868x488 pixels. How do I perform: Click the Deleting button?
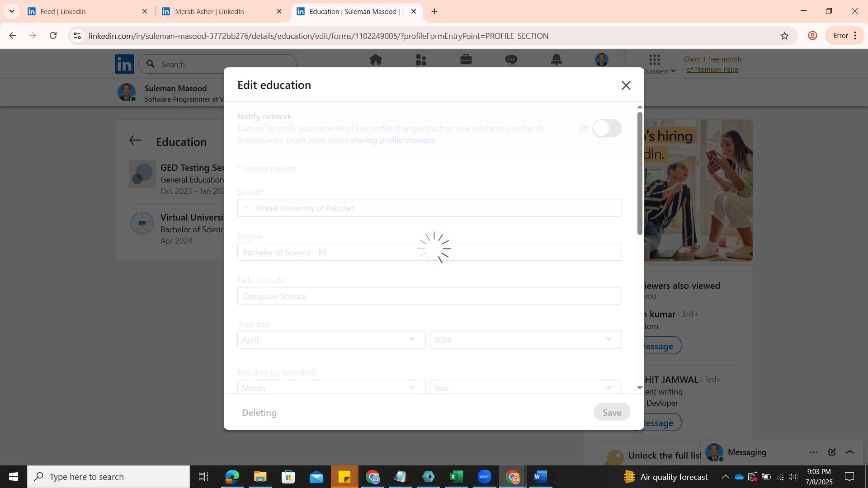pos(259,412)
